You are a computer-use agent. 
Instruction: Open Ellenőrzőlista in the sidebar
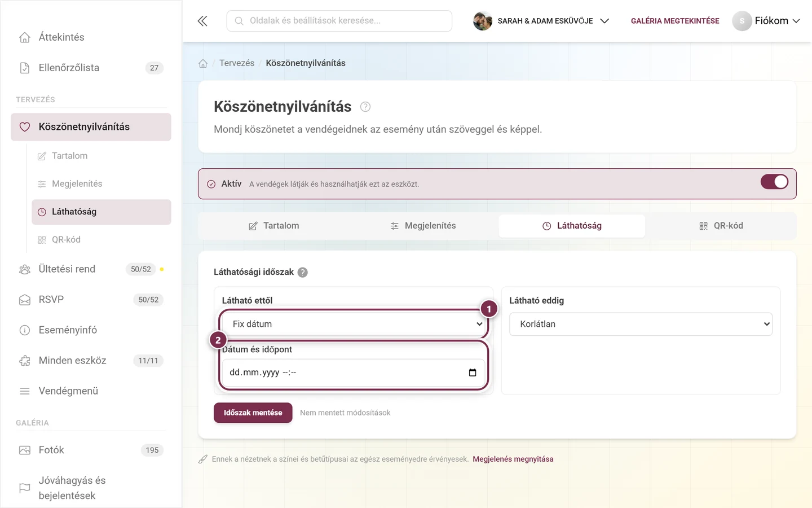[x=91, y=68]
